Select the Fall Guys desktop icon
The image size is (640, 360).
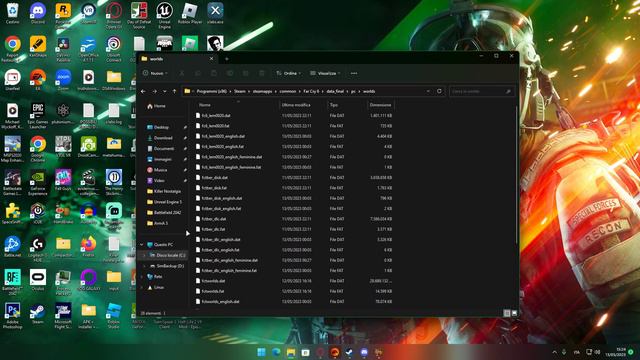(63, 180)
